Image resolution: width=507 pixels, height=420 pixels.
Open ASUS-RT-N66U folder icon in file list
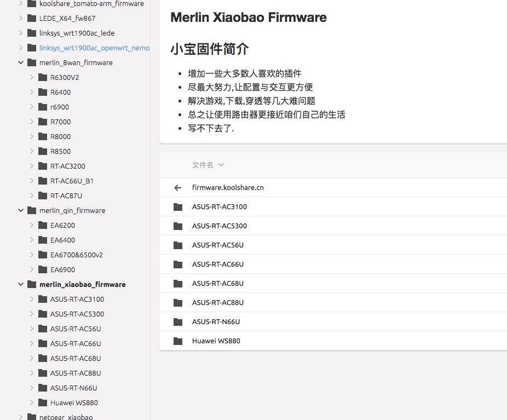coord(178,322)
